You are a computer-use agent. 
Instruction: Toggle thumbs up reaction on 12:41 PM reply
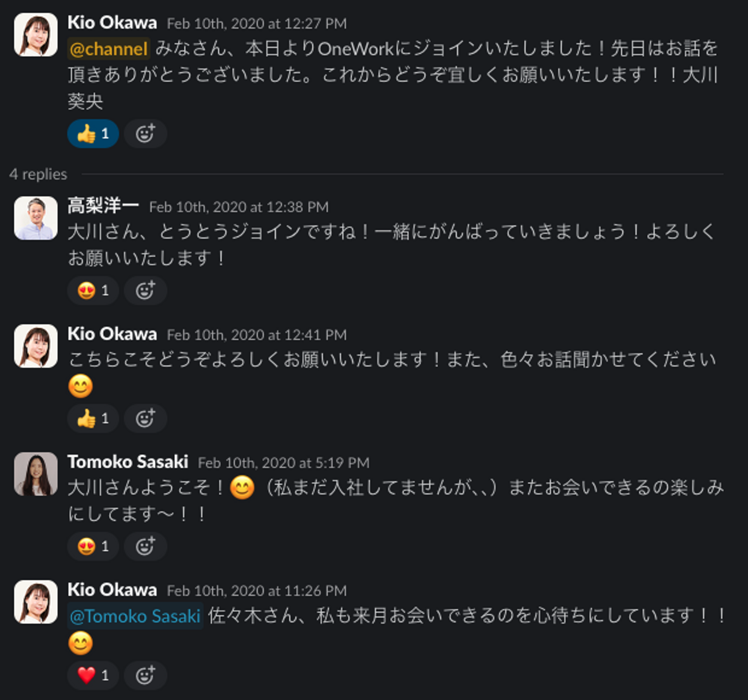click(x=93, y=418)
